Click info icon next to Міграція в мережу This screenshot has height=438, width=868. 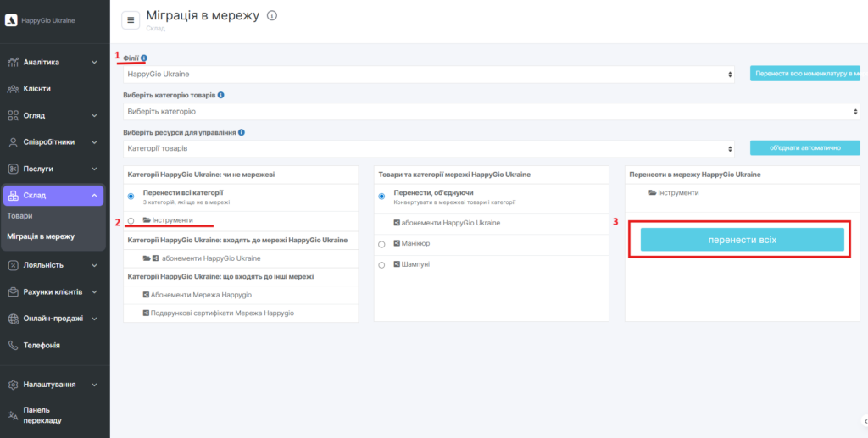271,16
